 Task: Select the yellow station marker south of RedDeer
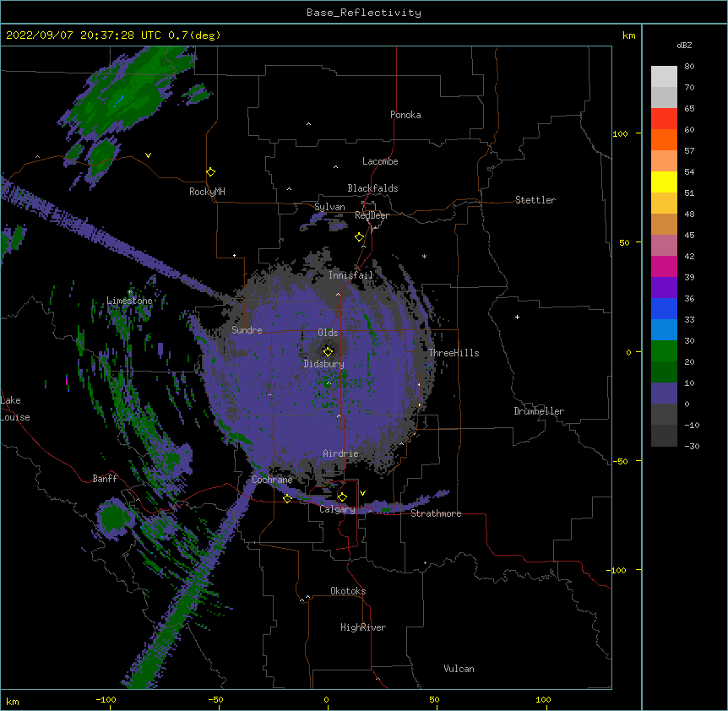[x=359, y=237]
